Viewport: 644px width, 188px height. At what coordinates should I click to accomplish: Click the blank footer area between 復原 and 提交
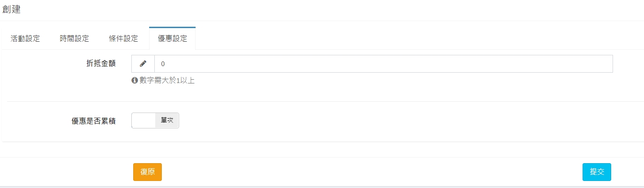click(371, 172)
